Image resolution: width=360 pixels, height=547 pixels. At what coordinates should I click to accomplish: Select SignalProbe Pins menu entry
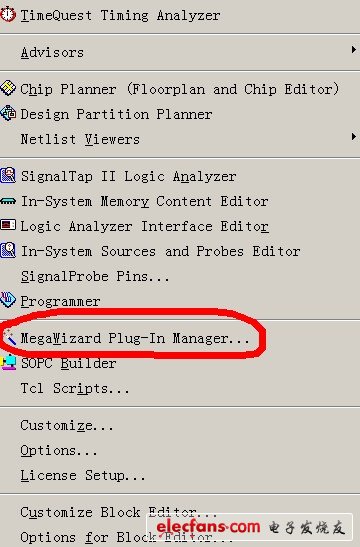tap(95, 276)
